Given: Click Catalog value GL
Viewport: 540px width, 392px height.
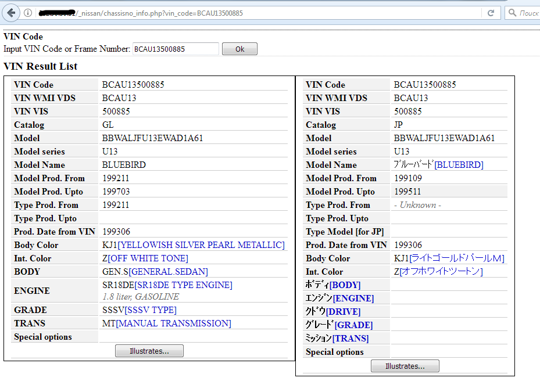Looking at the screenshot, I should click(108, 125).
